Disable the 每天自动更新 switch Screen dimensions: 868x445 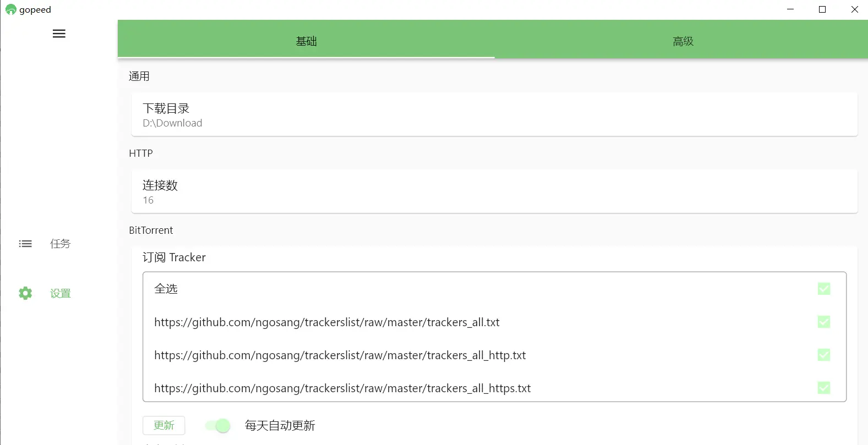218,425
